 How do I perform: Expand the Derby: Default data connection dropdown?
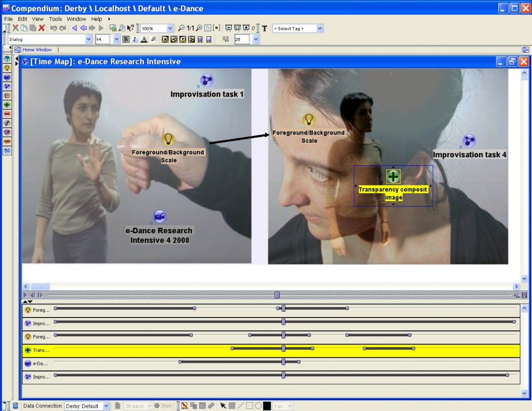[x=107, y=406]
